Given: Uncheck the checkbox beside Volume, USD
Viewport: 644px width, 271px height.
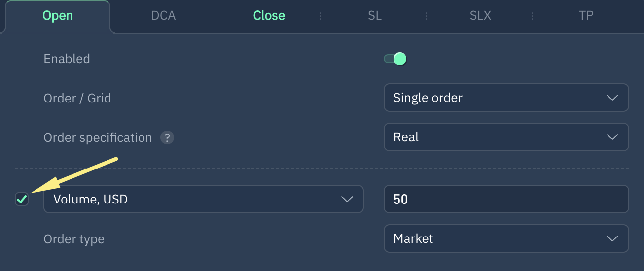Looking at the screenshot, I should pyautogui.click(x=22, y=199).
